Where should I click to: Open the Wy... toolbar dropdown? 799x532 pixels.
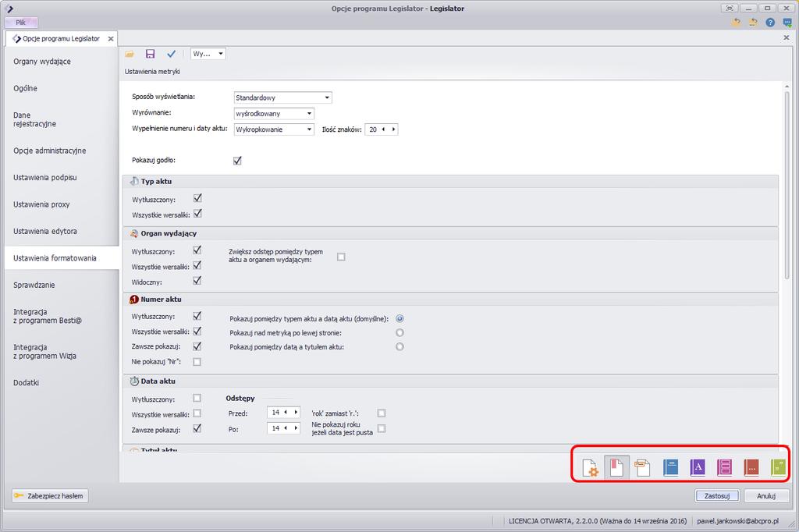[208, 54]
